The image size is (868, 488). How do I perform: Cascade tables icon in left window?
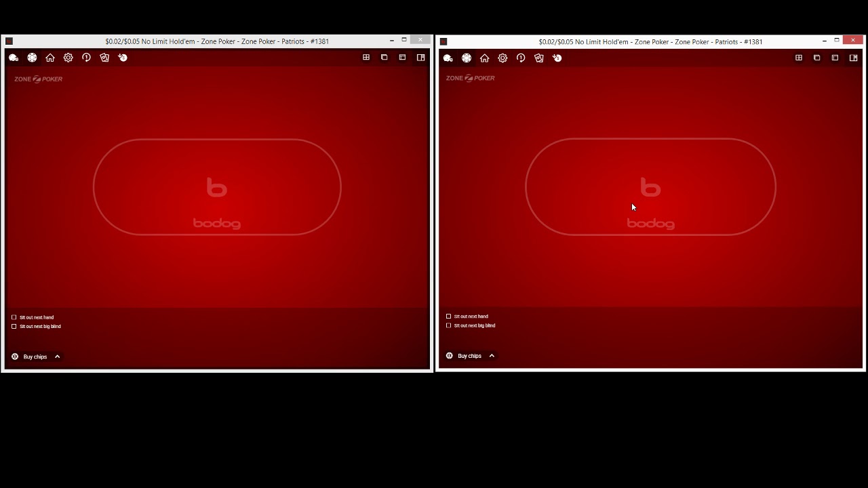click(x=384, y=58)
